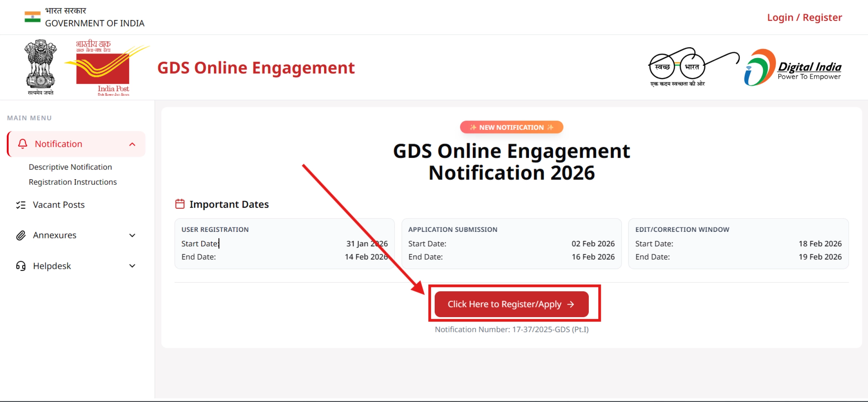Expand the Annexures section
Screen dimensions: 868x402
pos(132,235)
